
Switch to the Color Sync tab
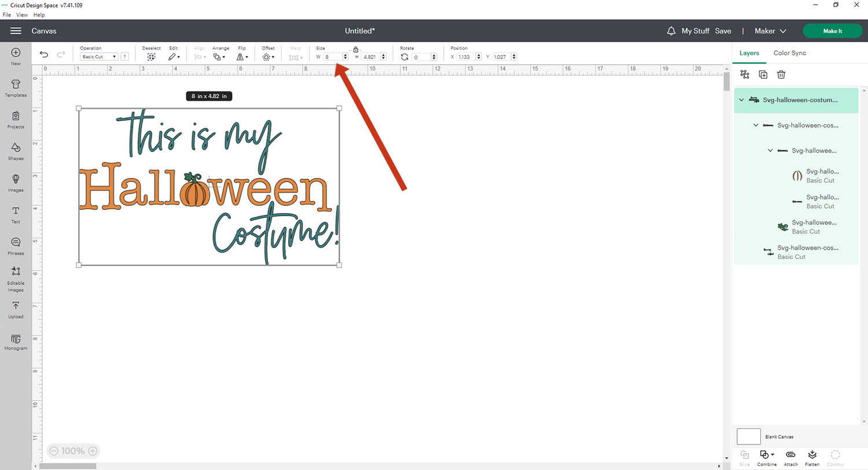click(789, 53)
